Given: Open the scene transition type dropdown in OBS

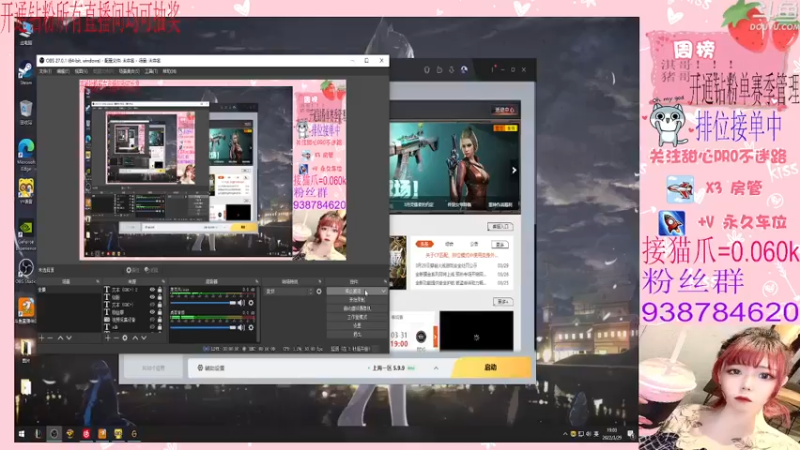Looking at the screenshot, I should (x=289, y=291).
